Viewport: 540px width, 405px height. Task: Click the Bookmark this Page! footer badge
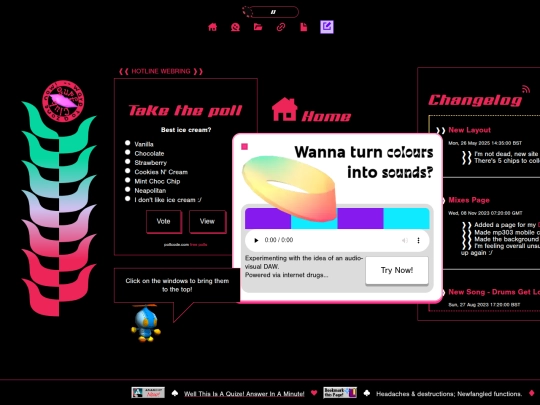pos(340,393)
